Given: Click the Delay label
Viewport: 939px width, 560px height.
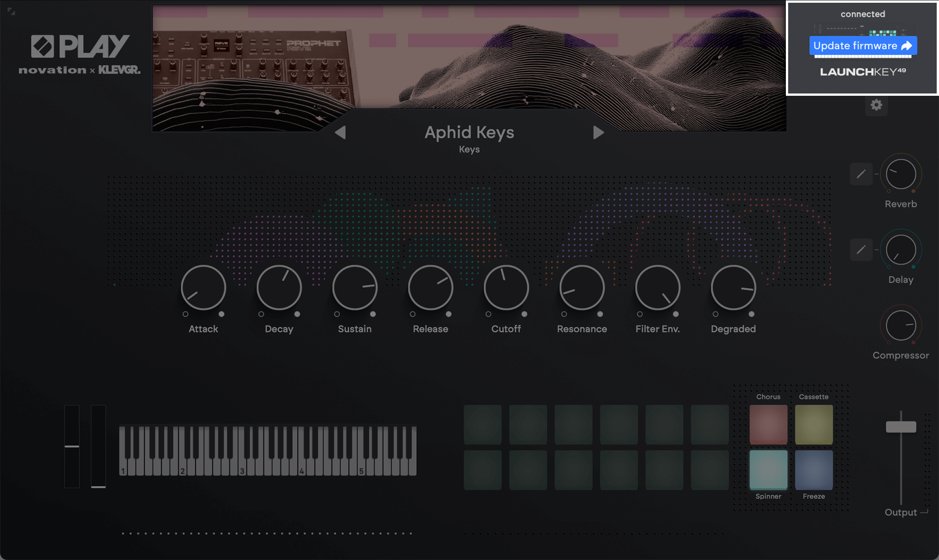Looking at the screenshot, I should coord(900,280).
